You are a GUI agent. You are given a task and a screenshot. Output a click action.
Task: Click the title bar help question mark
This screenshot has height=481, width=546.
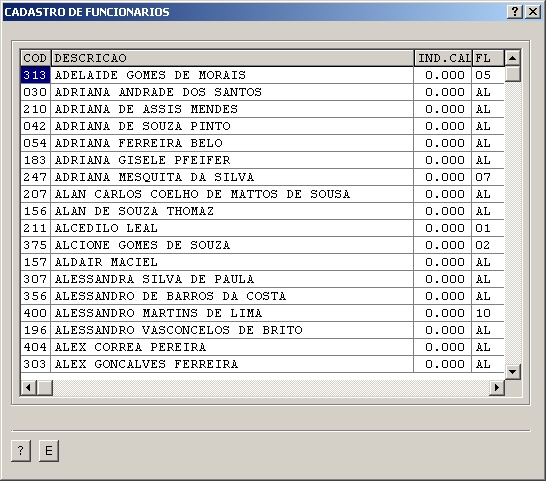click(x=515, y=12)
